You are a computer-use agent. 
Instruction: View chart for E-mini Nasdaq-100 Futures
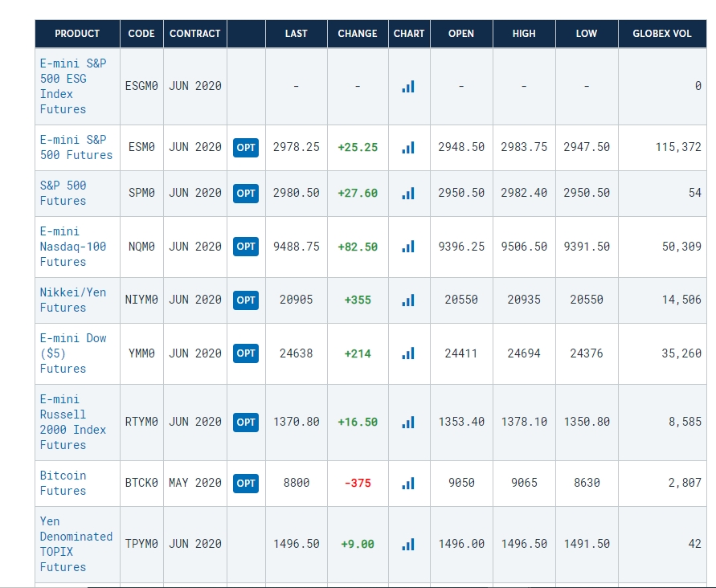point(408,247)
